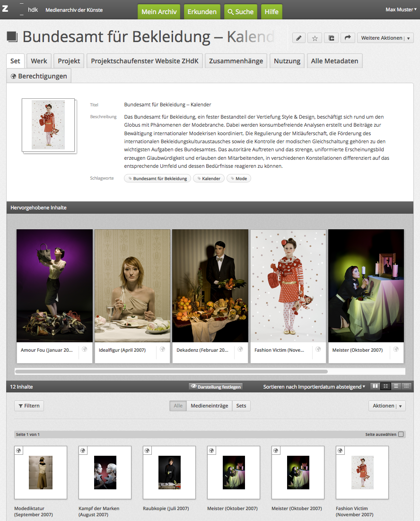Click the 'Filtern' button
Image resolution: width=420 pixels, height=521 pixels.
(29, 406)
